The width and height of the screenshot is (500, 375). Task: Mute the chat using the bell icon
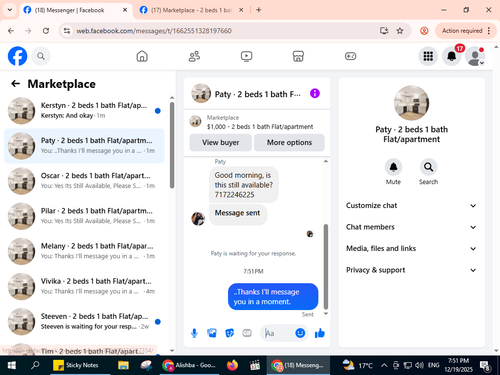coord(393,167)
